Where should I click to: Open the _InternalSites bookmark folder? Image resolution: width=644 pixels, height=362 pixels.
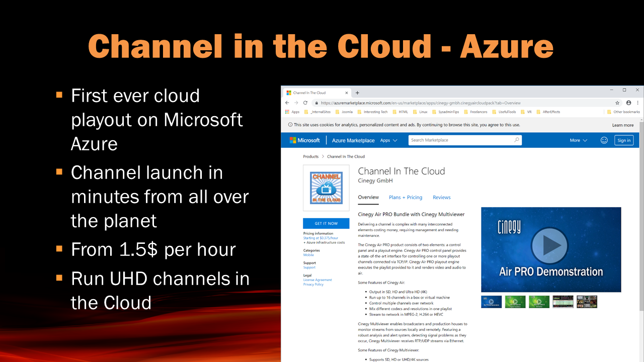click(x=316, y=112)
